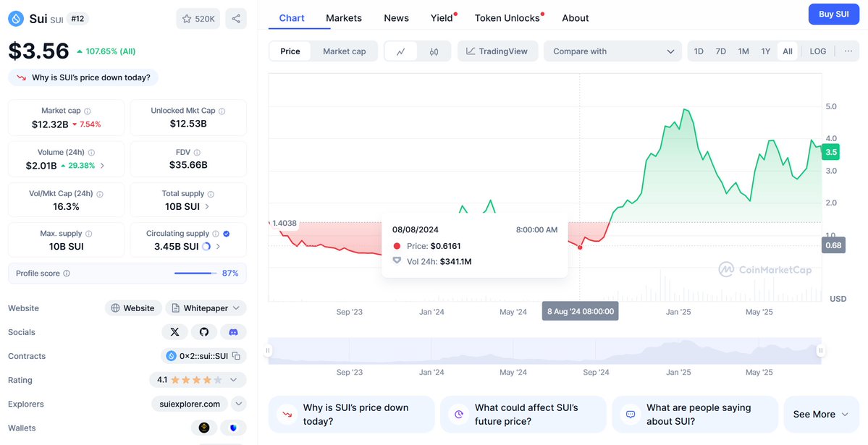Select the line chart view icon
The height and width of the screenshot is (445, 868).
pos(401,51)
